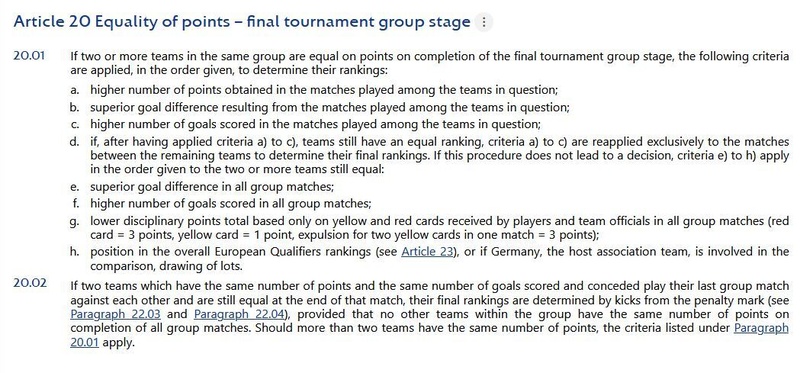
Task: Click criterion f on goals scored in all matches
Action: tap(231, 204)
